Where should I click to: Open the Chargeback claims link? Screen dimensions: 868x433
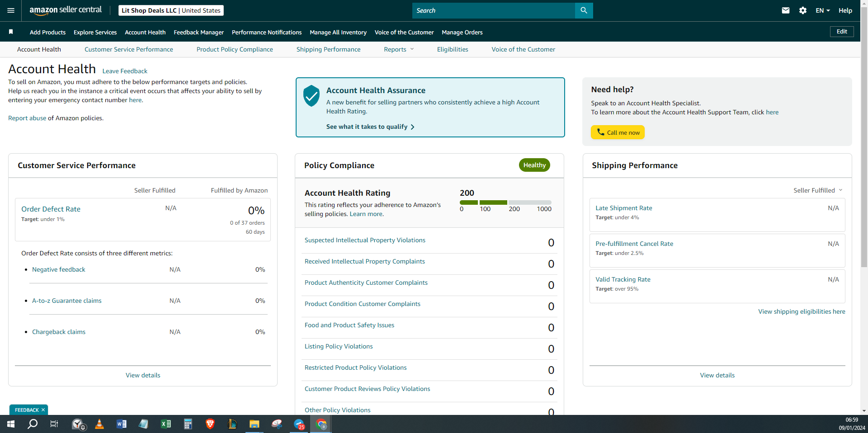pyautogui.click(x=59, y=332)
